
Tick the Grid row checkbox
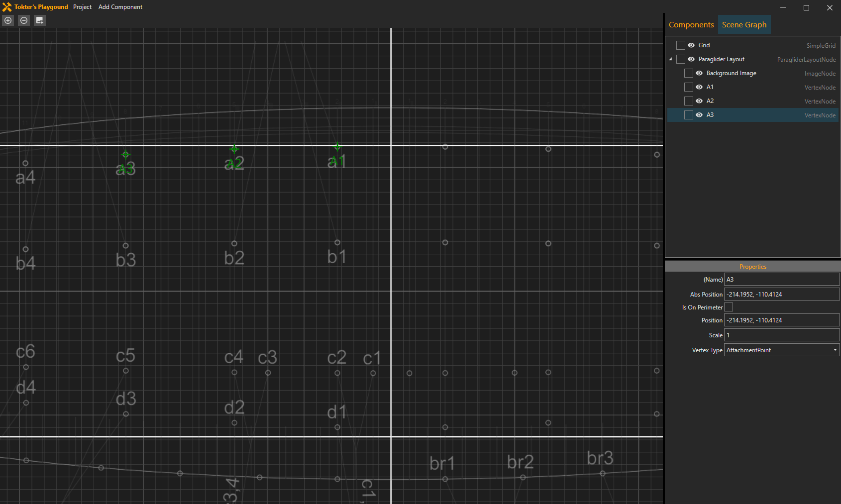681,45
